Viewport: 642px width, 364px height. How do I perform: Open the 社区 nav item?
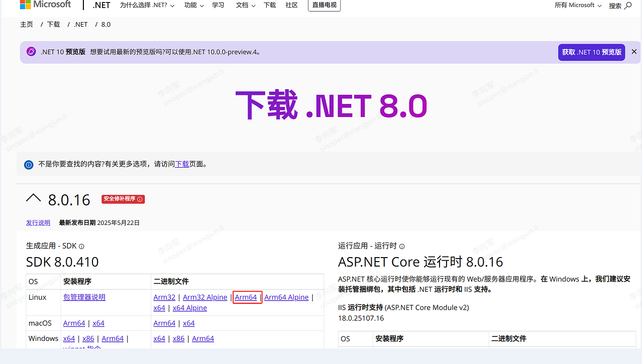pos(291,5)
